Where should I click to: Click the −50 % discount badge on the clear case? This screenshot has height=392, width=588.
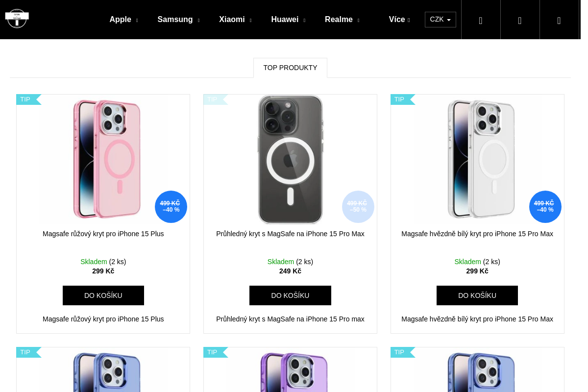coord(358,207)
